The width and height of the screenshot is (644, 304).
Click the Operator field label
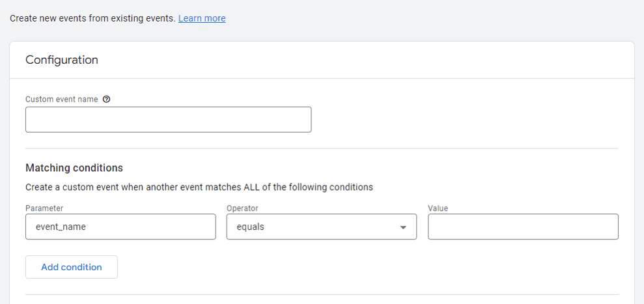(242, 208)
